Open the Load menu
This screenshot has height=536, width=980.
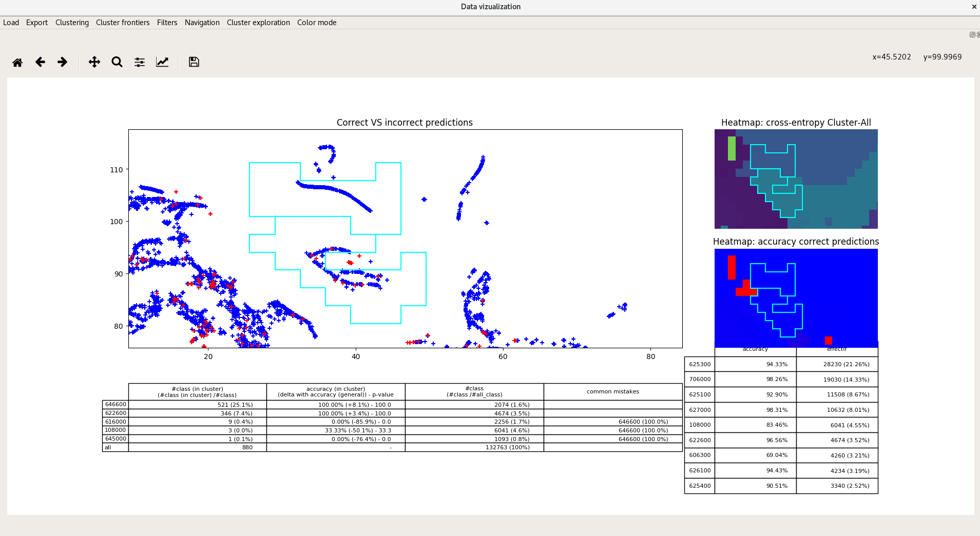[11, 23]
